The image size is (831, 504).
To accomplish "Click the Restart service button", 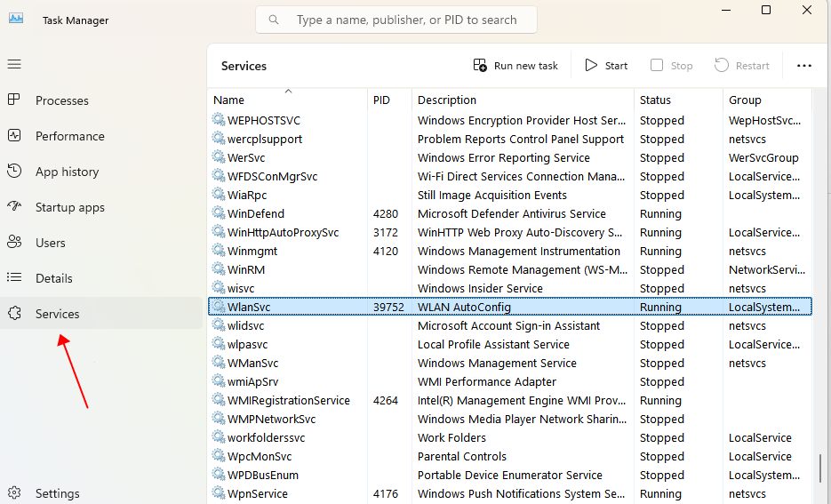I will pos(742,66).
